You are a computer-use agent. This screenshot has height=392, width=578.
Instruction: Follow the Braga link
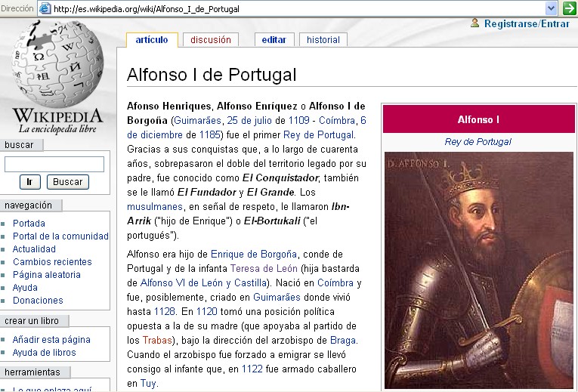343,341
